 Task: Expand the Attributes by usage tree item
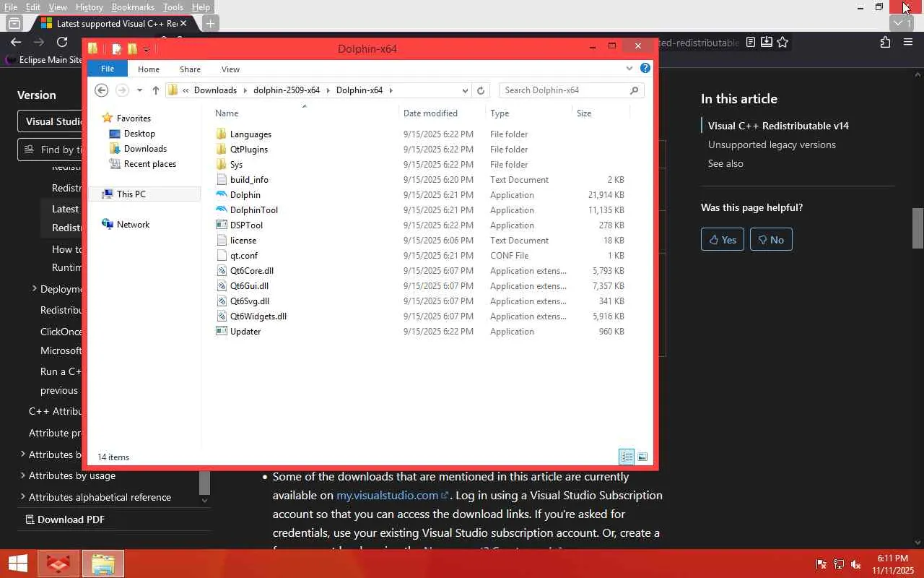[x=22, y=475]
